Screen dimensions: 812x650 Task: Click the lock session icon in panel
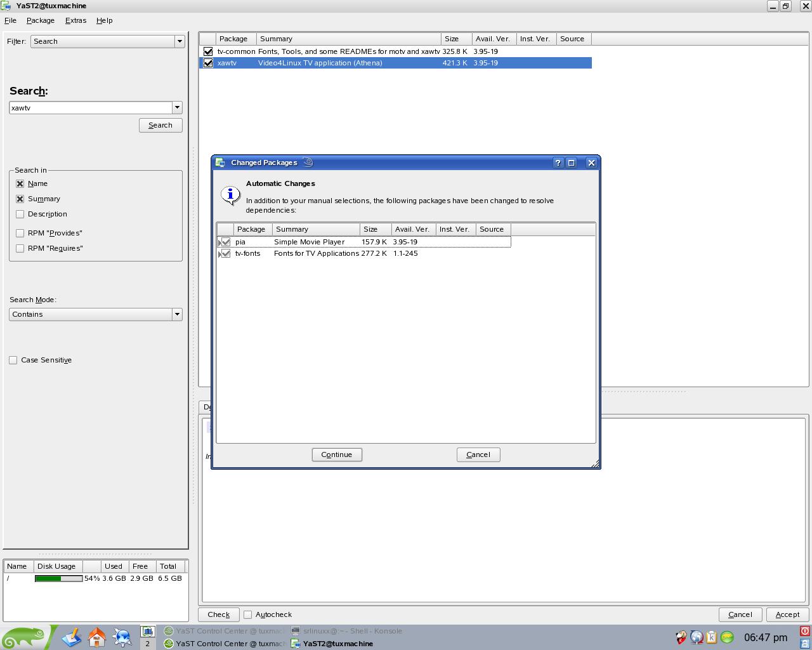tap(805, 643)
